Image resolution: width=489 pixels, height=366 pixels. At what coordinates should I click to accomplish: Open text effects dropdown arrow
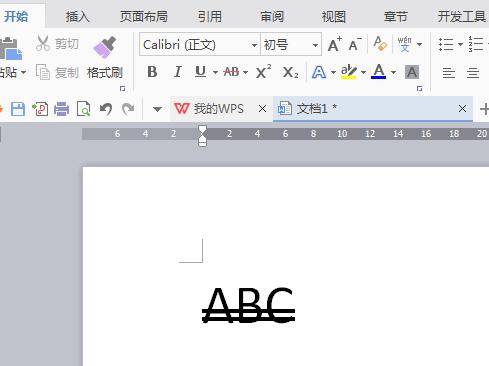point(333,72)
